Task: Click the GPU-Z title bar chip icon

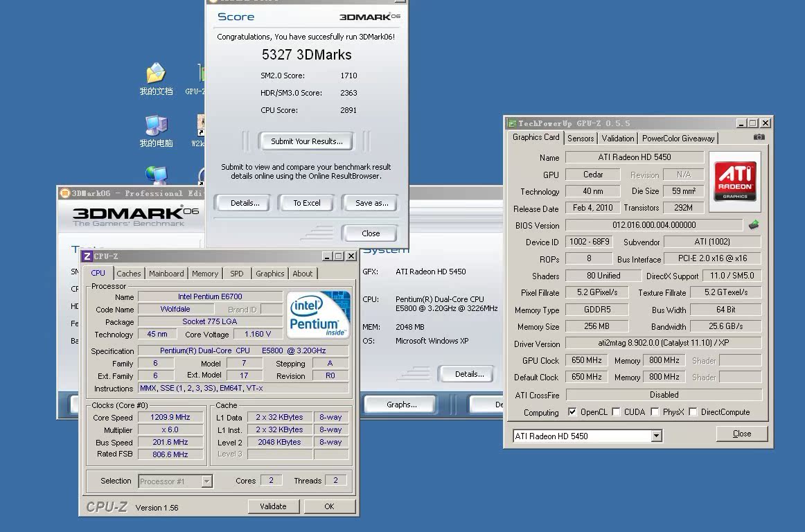Action: pos(511,123)
